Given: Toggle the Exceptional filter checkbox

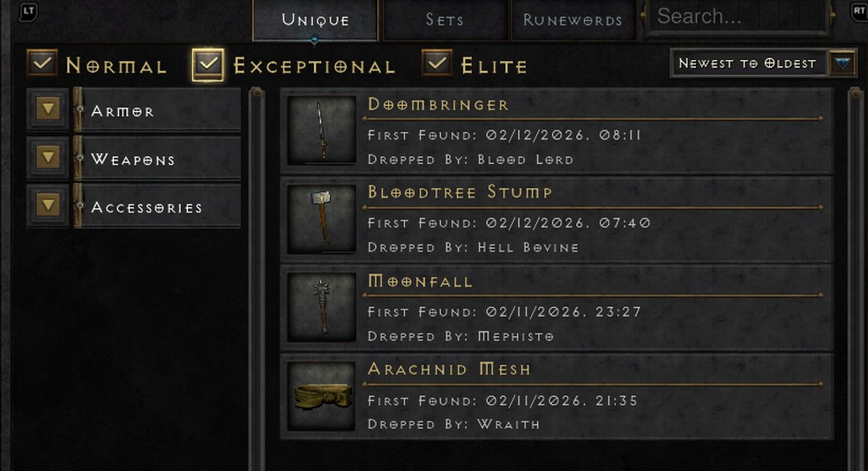Looking at the screenshot, I should pyautogui.click(x=208, y=64).
